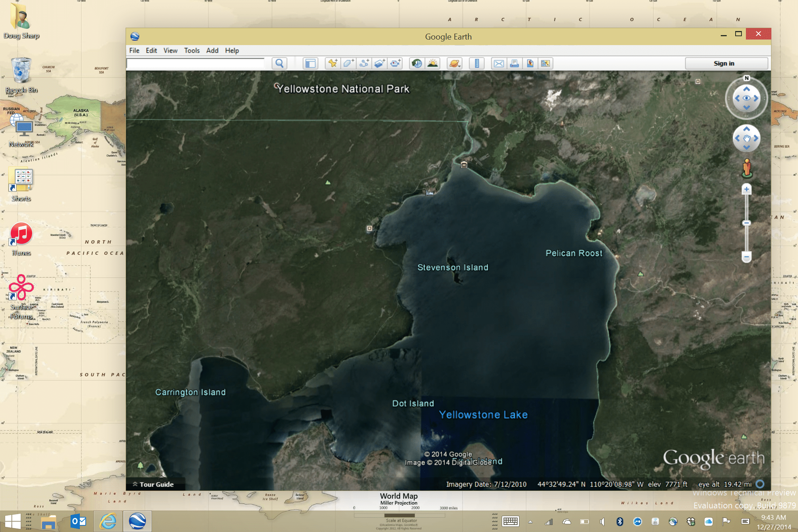This screenshot has width=798, height=532.
Task: Click the Move joystick down arrow
Action: point(747,147)
